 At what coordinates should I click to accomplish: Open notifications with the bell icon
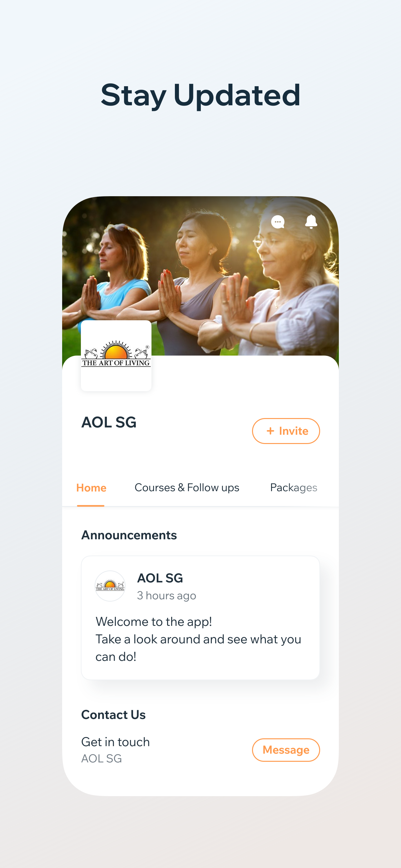point(311,222)
